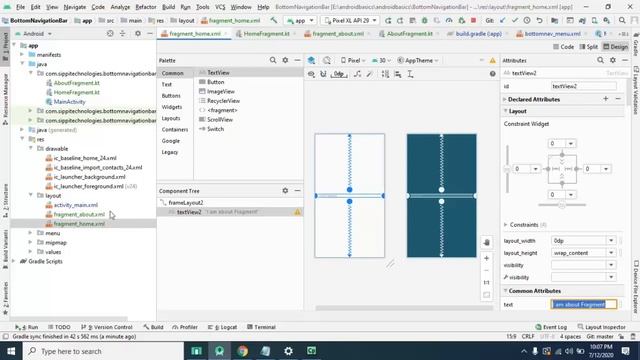
Task: Open the app run configuration dropdown
Action: (x=300, y=20)
